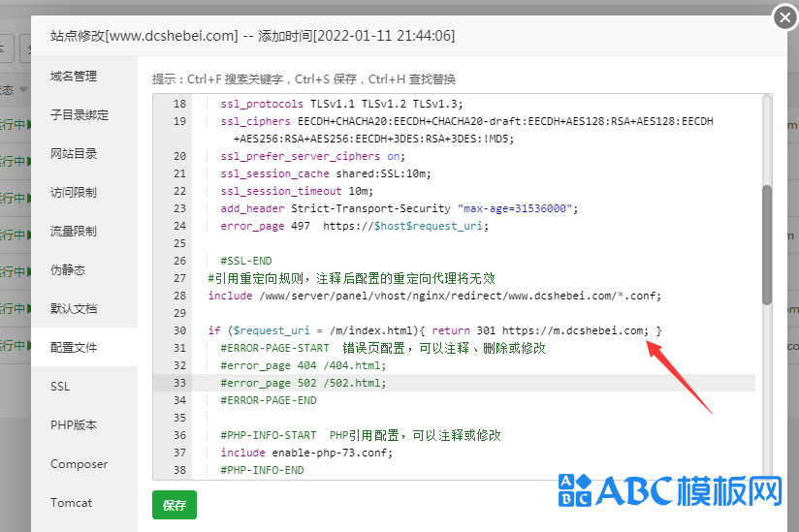This screenshot has height=532, width=799.
Task: Click the #ERROR-PAGE-START comment line
Action: pos(383,348)
